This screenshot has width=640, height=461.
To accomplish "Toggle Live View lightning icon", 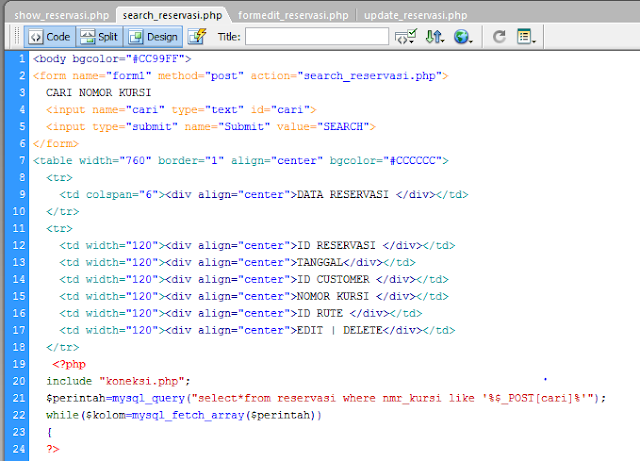I will [x=198, y=36].
